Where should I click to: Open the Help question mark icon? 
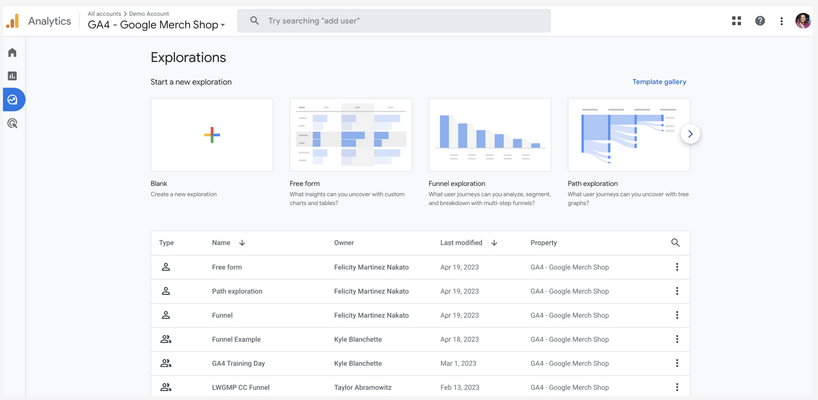coord(760,21)
